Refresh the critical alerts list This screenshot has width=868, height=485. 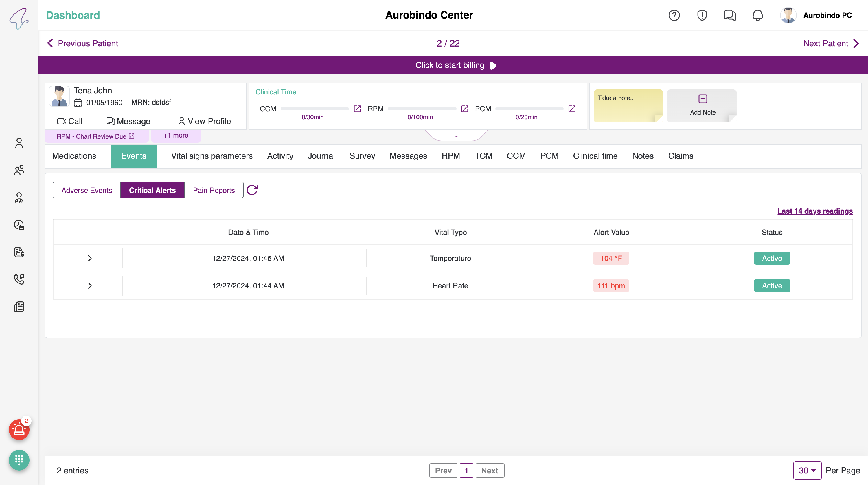tap(252, 190)
